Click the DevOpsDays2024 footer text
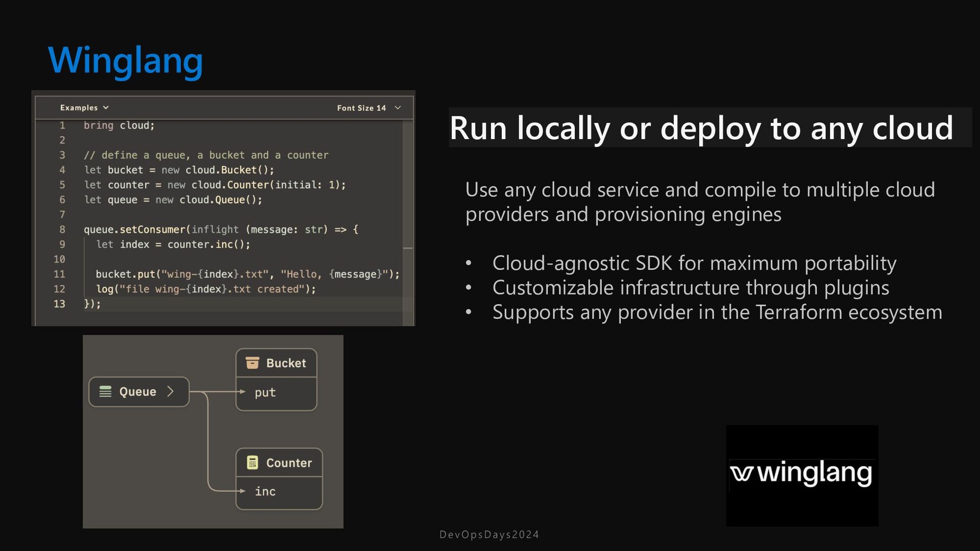The height and width of the screenshot is (551, 980). tap(489, 535)
